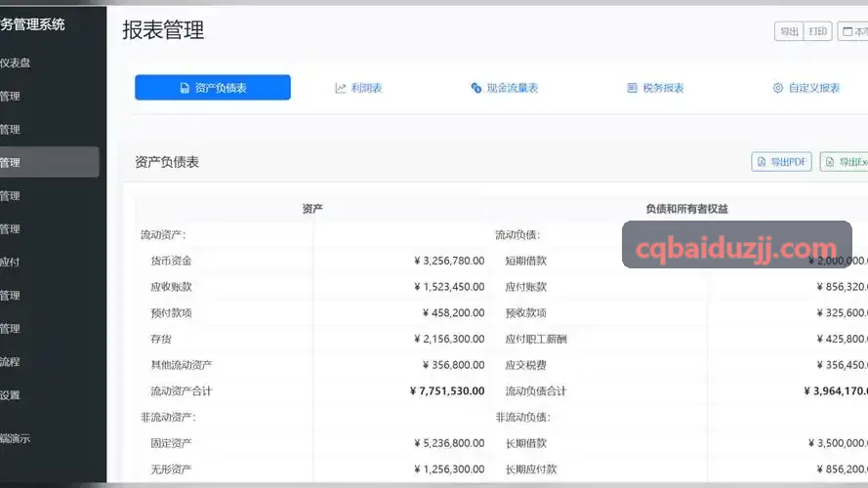This screenshot has width=868, height=488.
Task: Click the ¥ 458,200.00 amount
Action: coord(453,312)
